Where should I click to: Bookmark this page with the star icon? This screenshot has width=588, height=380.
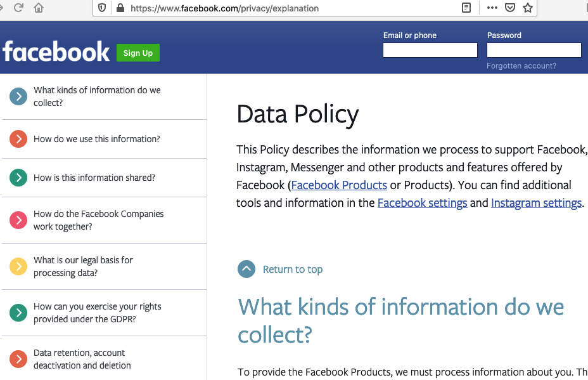tap(528, 8)
